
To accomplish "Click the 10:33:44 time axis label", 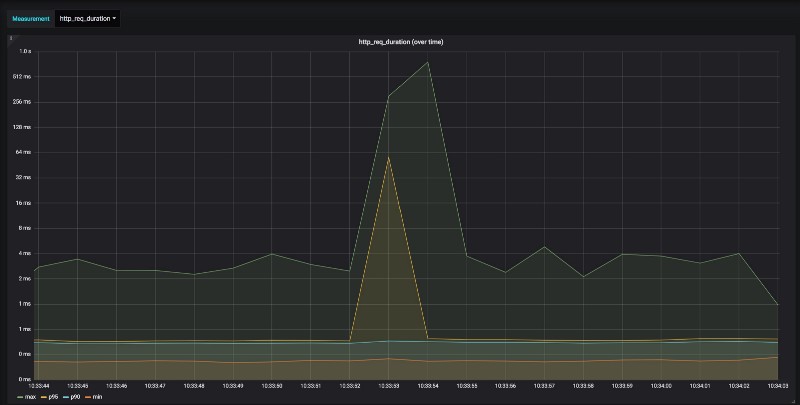I will coord(38,386).
